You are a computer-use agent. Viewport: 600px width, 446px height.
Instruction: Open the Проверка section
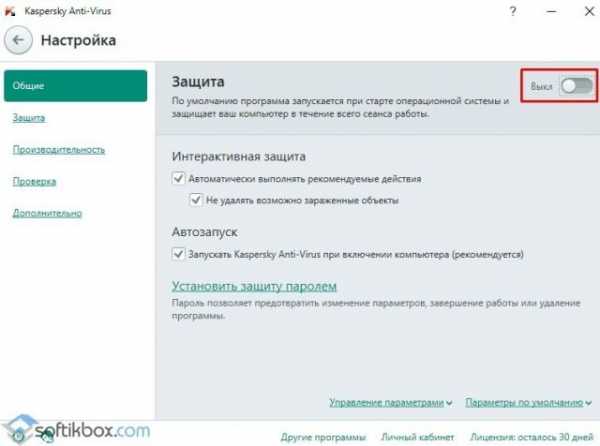[34, 181]
